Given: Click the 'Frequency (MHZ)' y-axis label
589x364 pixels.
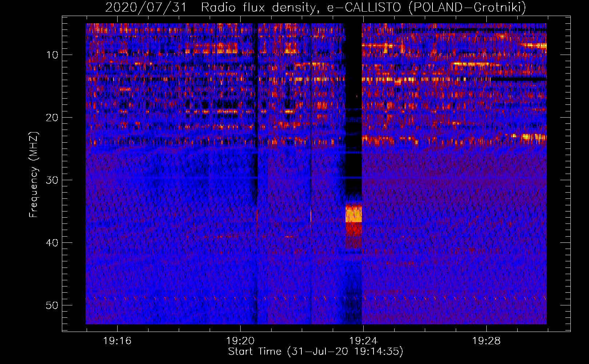Looking at the screenshot, I should tap(33, 175).
